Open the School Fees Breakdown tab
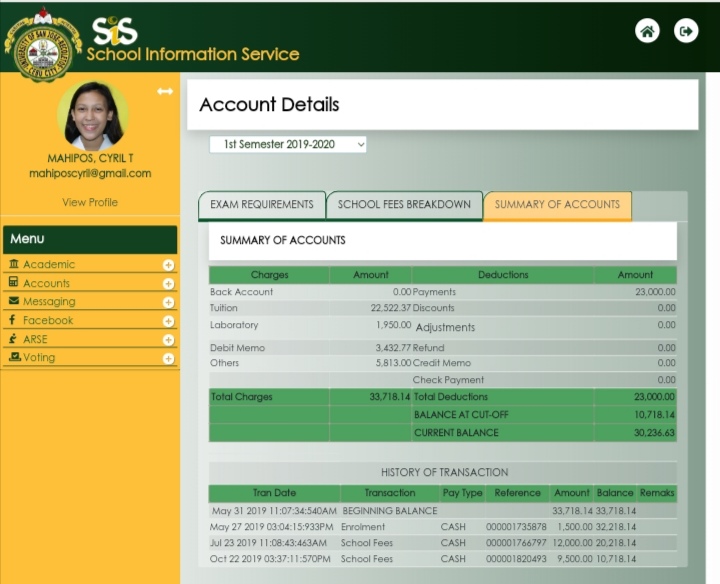This screenshot has width=720, height=584. click(404, 205)
